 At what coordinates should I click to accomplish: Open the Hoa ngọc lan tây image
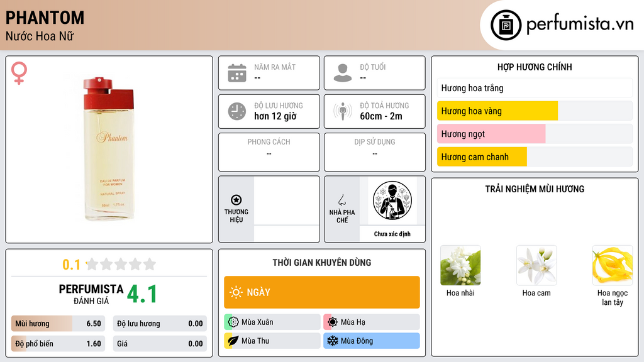coord(613,266)
